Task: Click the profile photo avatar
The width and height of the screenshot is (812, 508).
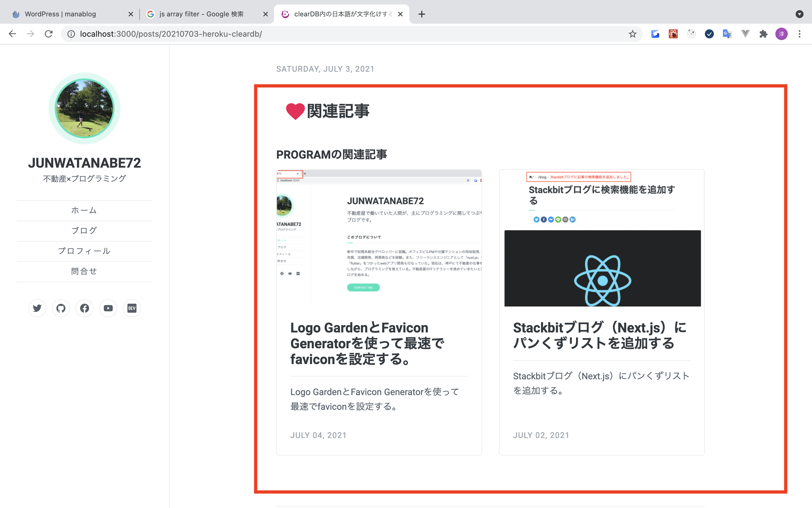Action: 84,108
